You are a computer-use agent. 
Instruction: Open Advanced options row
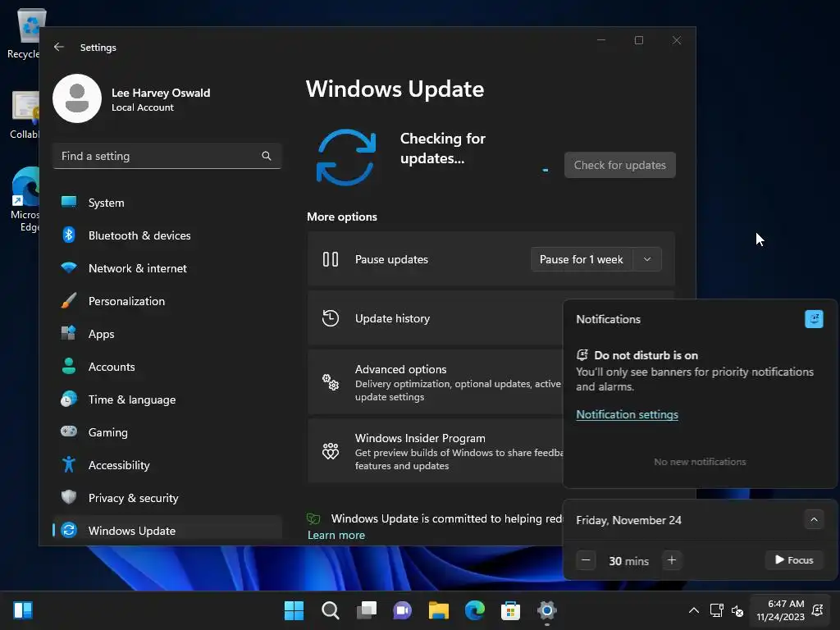pos(435,382)
